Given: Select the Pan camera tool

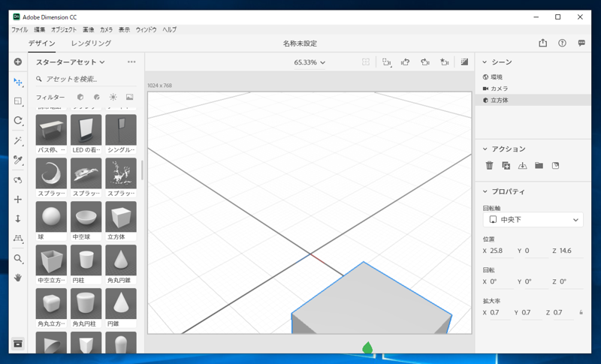Looking at the screenshot, I should [x=18, y=200].
